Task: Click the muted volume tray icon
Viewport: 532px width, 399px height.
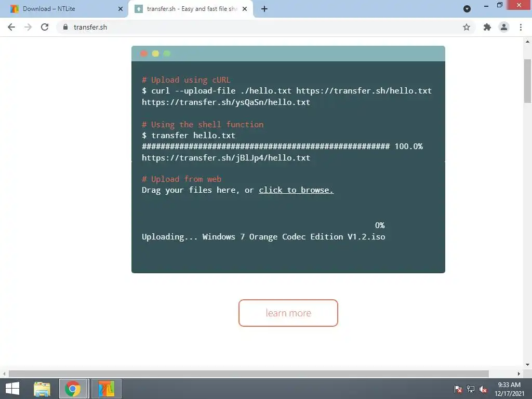Action: [x=483, y=389]
